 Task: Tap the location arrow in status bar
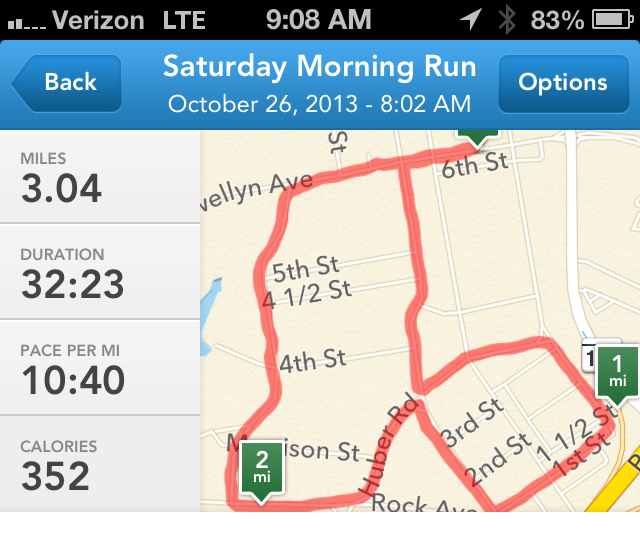pos(470,19)
